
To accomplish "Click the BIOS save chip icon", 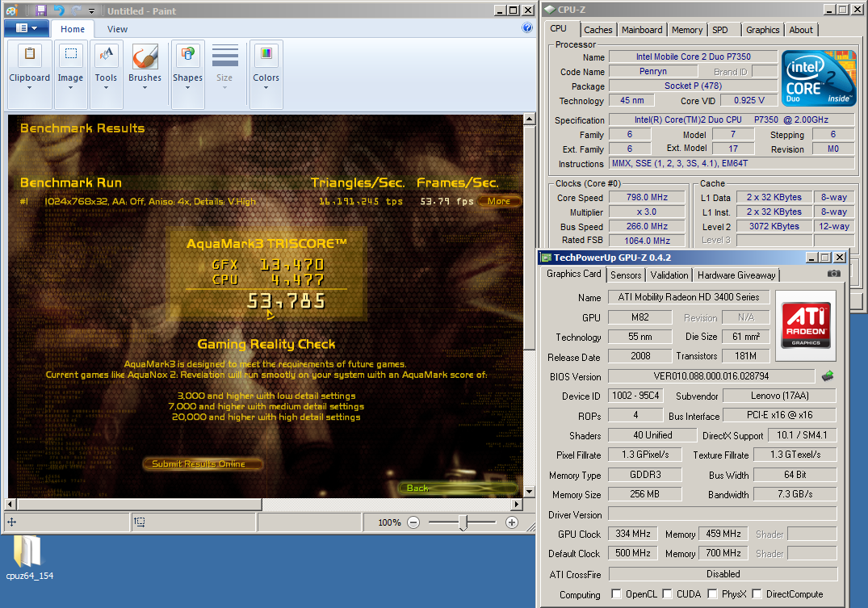I will click(x=828, y=376).
